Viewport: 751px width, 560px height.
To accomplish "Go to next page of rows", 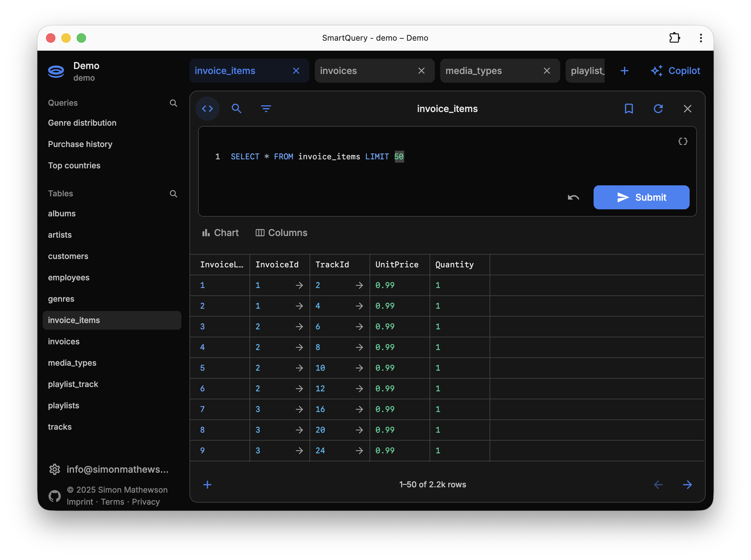I will tap(687, 484).
